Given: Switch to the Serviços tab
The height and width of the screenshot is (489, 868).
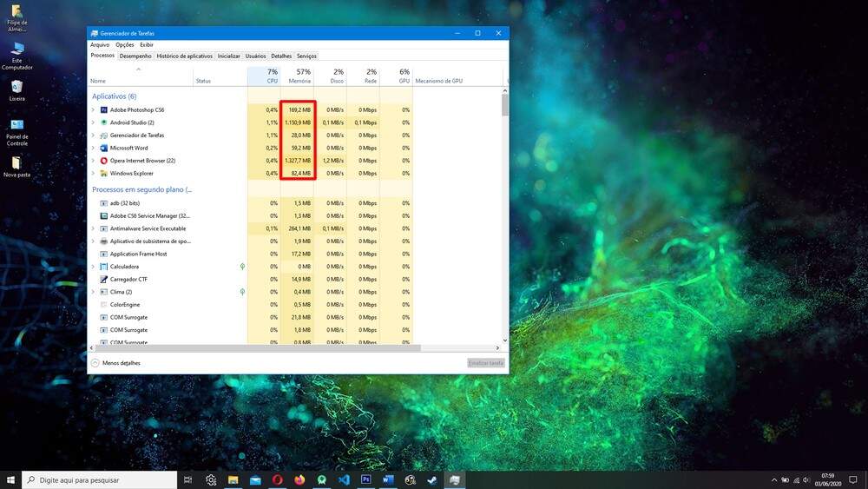Looking at the screenshot, I should (306, 56).
